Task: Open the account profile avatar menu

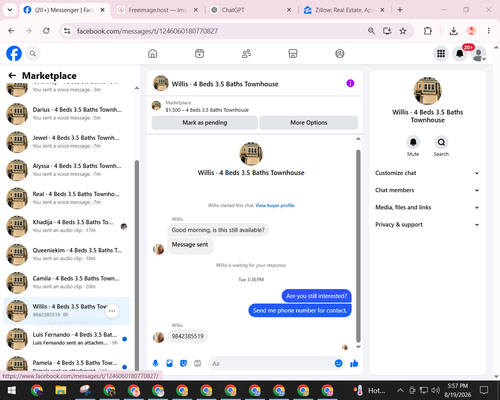Action: pyautogui.click(x=479, y=54)
